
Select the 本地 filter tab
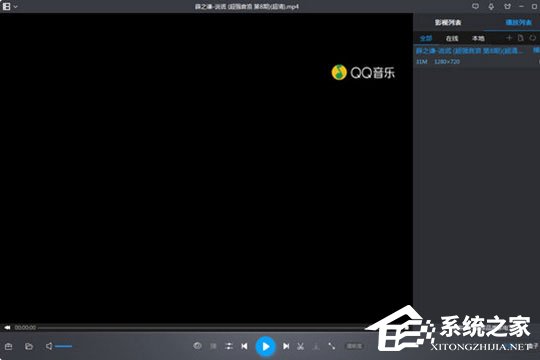coord(478,38)
